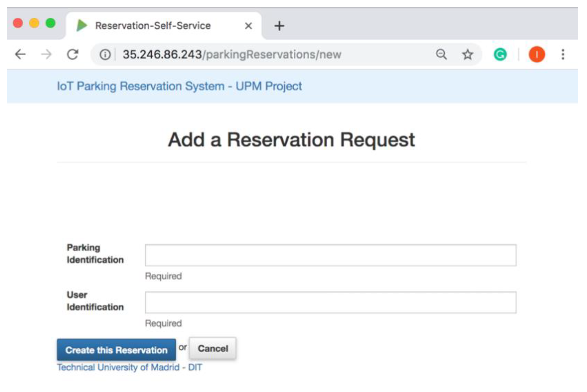587x392 pixels.
Task: Open Chrome three-dot menu
Action: [x=563, y=54]
